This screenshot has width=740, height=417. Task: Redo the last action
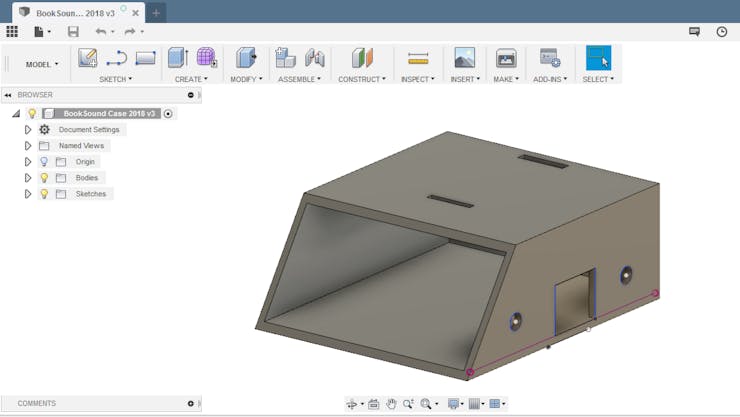pyautogui.click(x=129, y=32)
